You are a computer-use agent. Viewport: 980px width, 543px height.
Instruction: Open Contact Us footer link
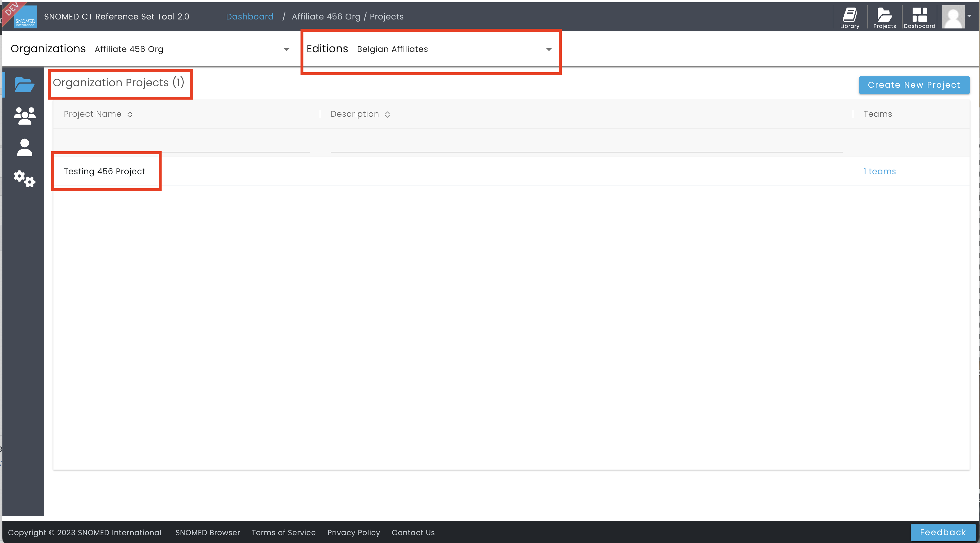point(413,532)
